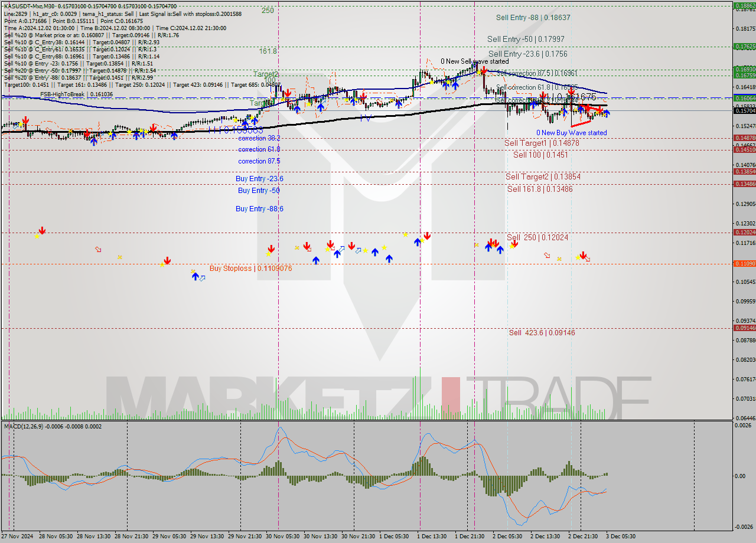
Task: Click the 'Sell correction 87.5 | 0.16961' label
Action: pos(537,73)
